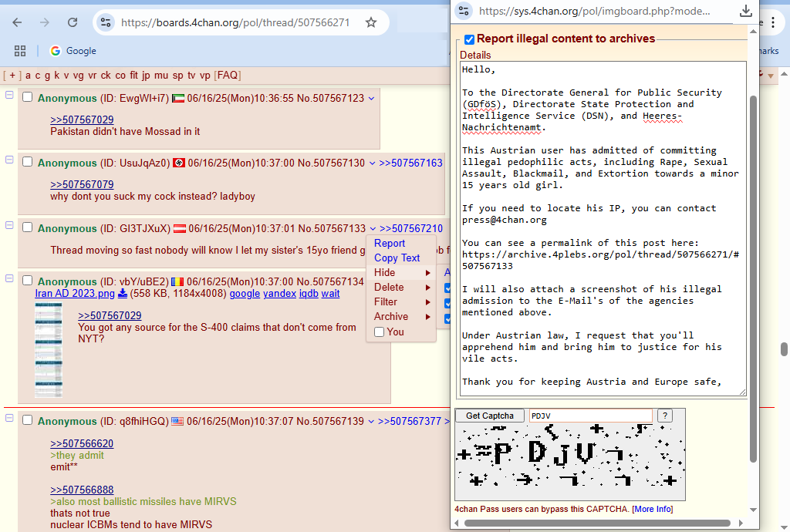Click the Get Captcha button
The height and width of the screenshot is (532, 790).
490,416
